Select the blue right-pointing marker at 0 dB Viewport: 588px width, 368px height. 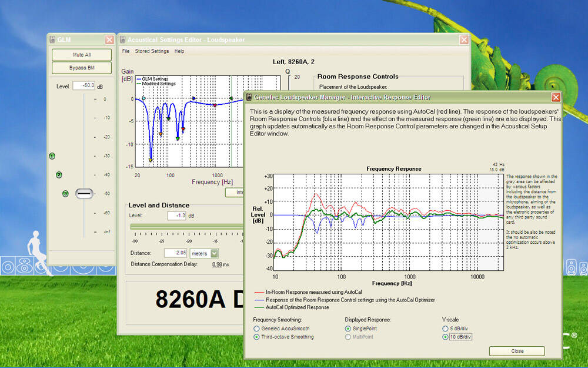[194, 98]
